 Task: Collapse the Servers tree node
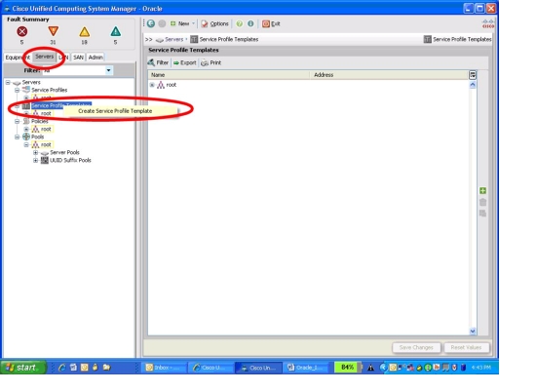tap(8, 83)
